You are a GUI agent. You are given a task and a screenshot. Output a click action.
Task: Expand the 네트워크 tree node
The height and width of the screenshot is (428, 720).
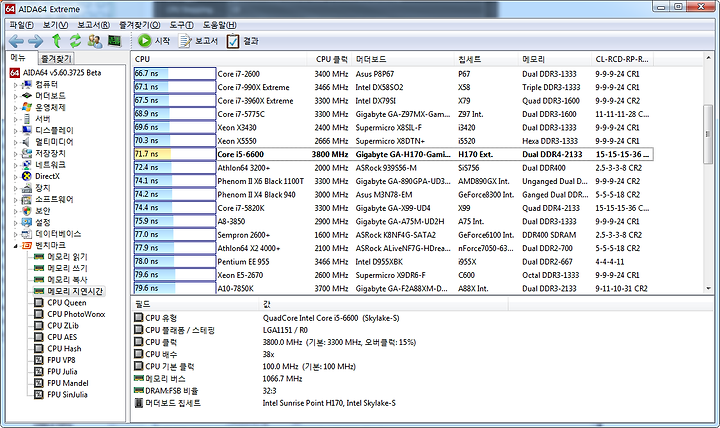click(x=15, y=165)
